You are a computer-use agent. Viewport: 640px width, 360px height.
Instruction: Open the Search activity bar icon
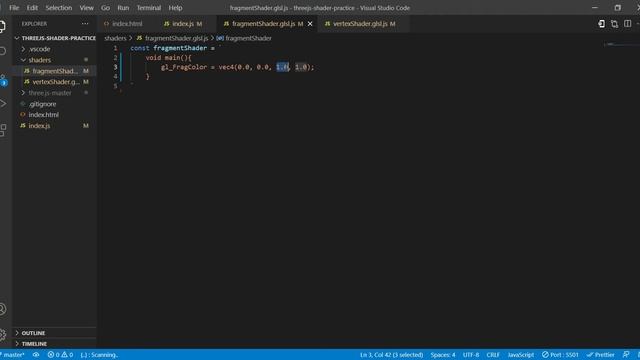[2, 51]
